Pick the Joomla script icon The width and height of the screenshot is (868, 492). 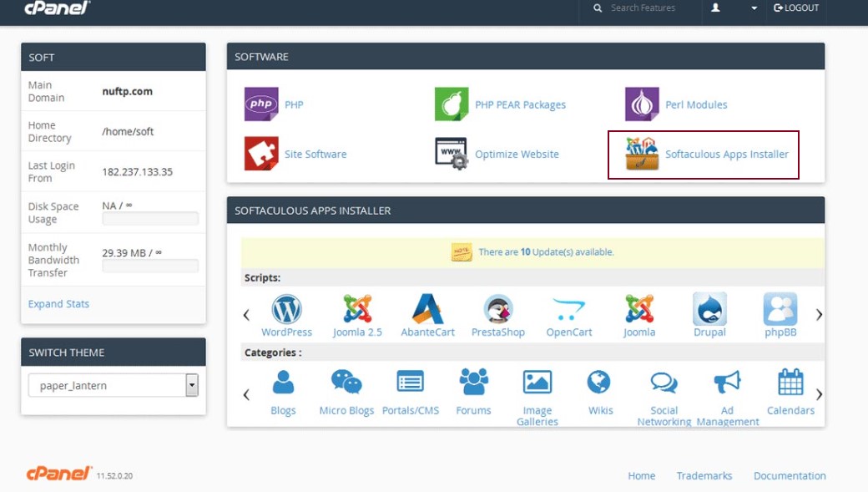[639, 309]
